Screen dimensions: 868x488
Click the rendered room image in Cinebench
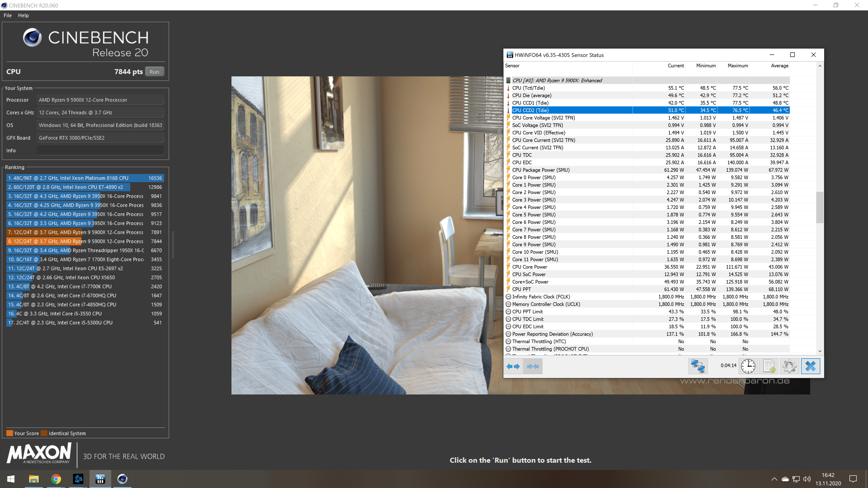(x=521, y=235)
